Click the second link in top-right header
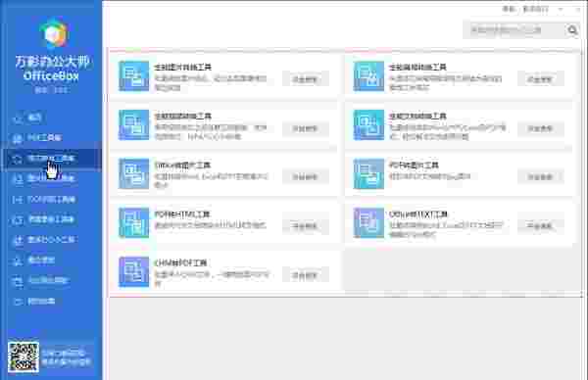588x380 pixels. (x=535, y=9)
